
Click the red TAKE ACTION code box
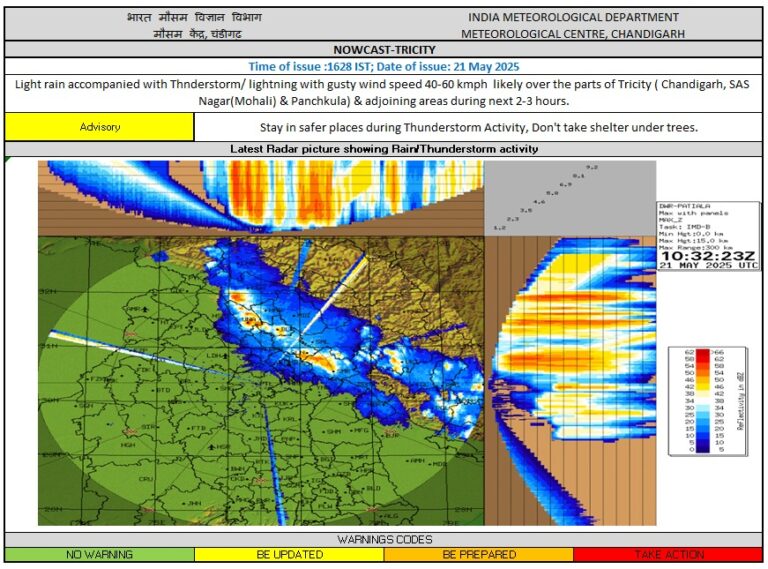668,554
